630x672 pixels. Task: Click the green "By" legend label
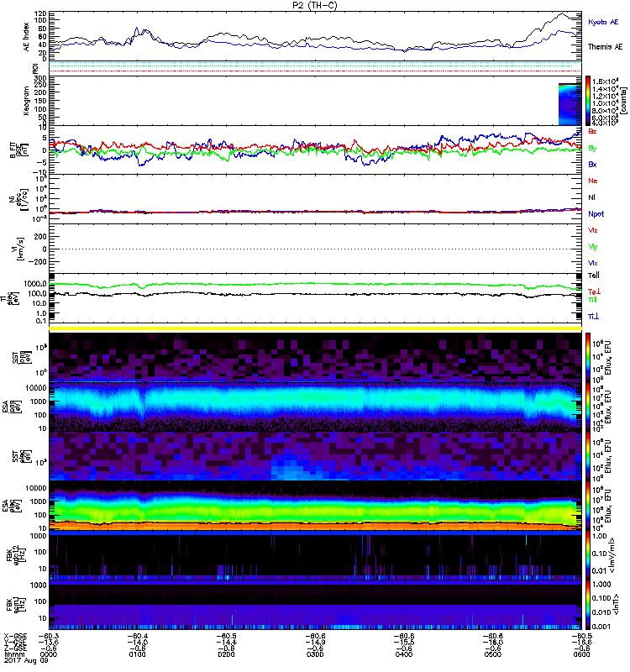coord(592,149)
